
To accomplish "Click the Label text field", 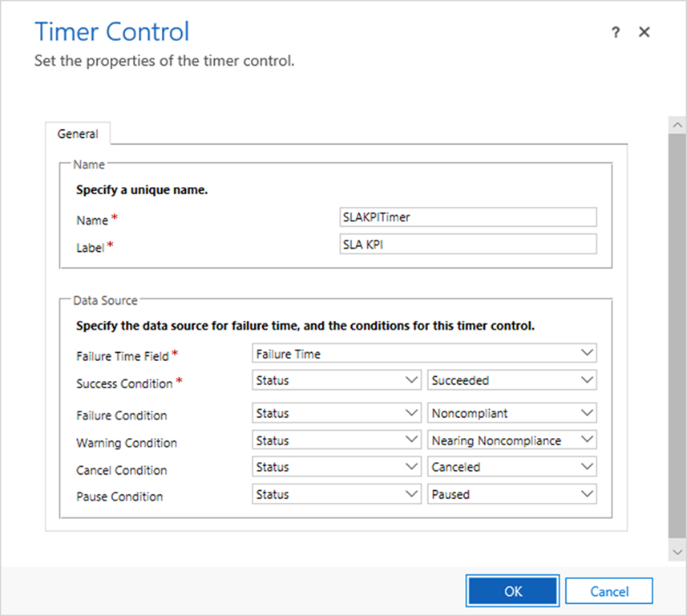I will (x=468, y=245).
